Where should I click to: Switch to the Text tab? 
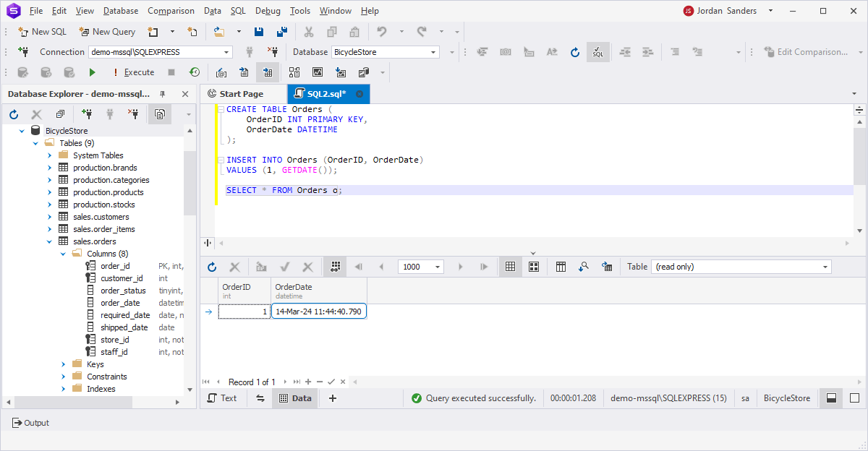[x=222, y=398]
